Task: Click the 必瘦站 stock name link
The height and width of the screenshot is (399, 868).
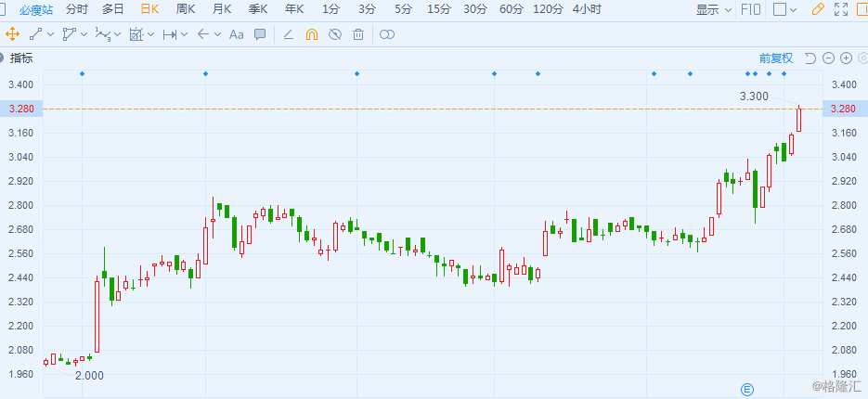Action: [x=36, y=9]
